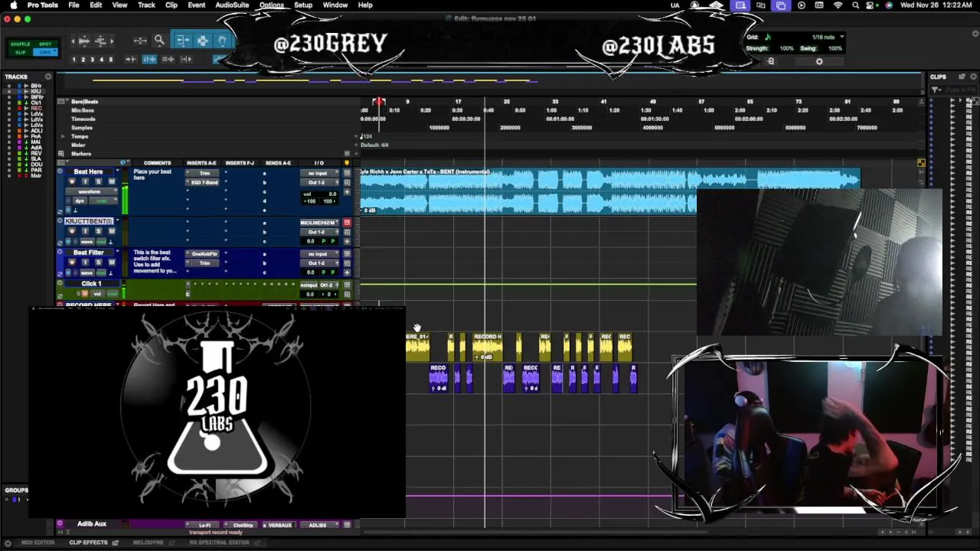
Task: Click the audio waveform zoom icon
Action: [x=84, y=41]
